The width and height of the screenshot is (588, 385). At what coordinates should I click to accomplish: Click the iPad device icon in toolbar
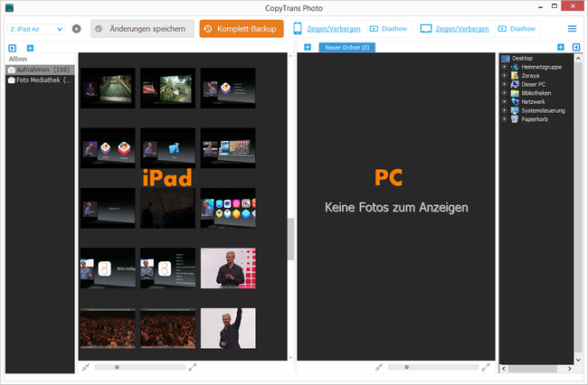click(x=298, y=28)
